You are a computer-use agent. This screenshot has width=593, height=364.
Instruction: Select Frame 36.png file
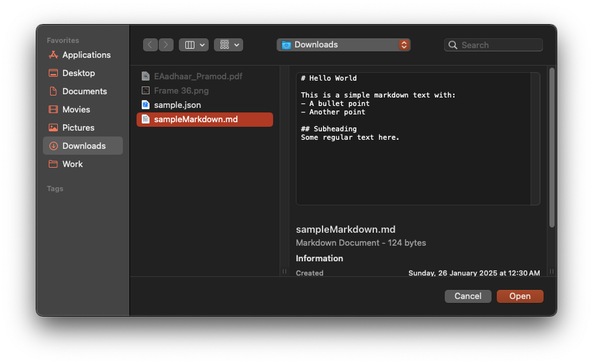coord(205,91)
